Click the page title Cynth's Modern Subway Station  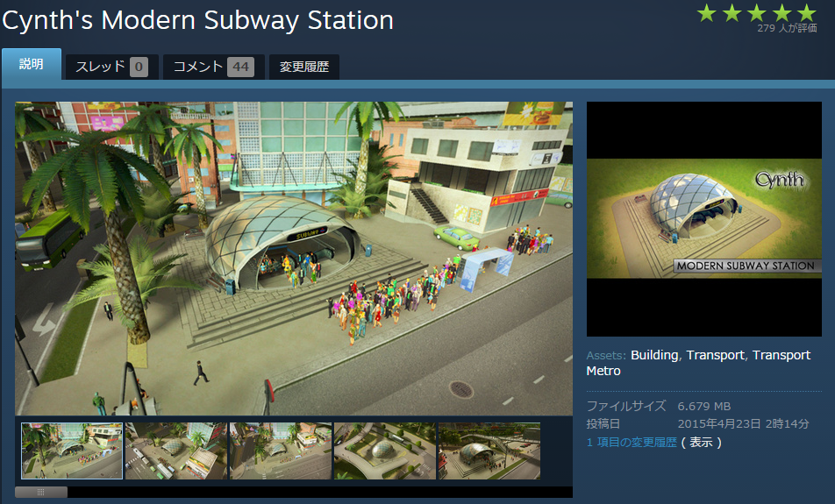point(197,21)
